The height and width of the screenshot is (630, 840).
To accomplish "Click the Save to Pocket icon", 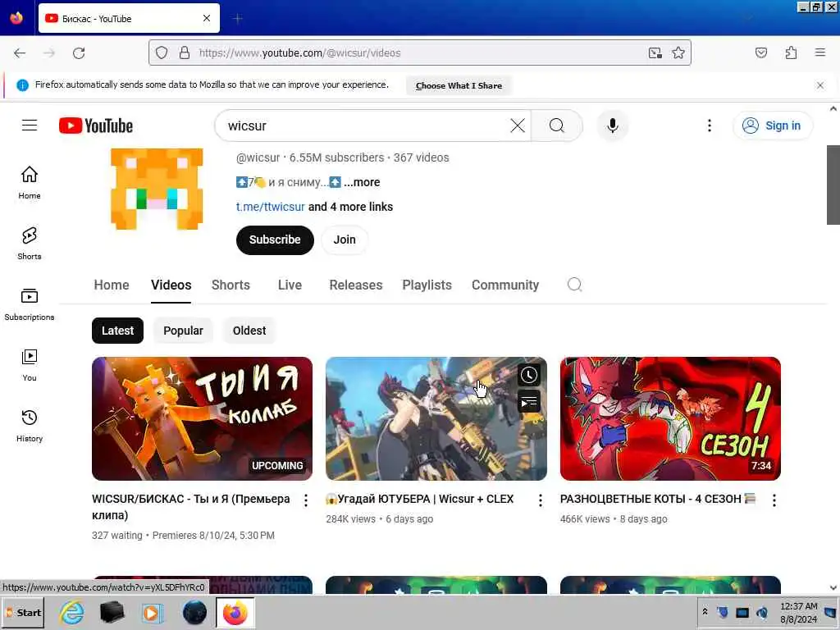I will point(761,52).
